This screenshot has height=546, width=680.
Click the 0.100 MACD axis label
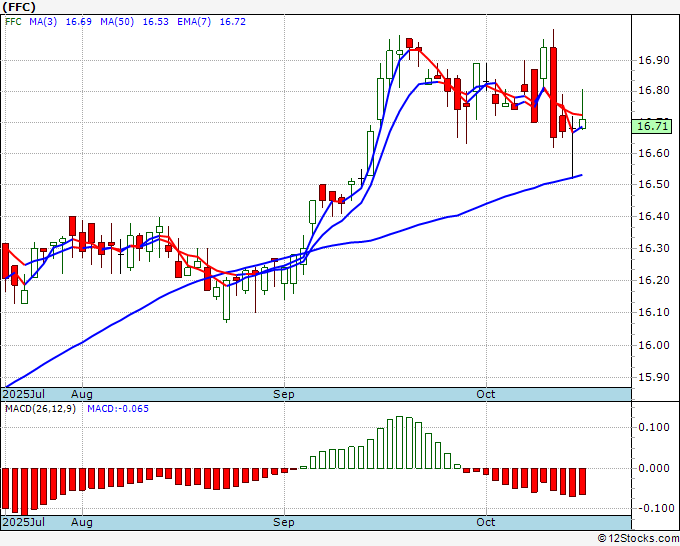point(654,427)
